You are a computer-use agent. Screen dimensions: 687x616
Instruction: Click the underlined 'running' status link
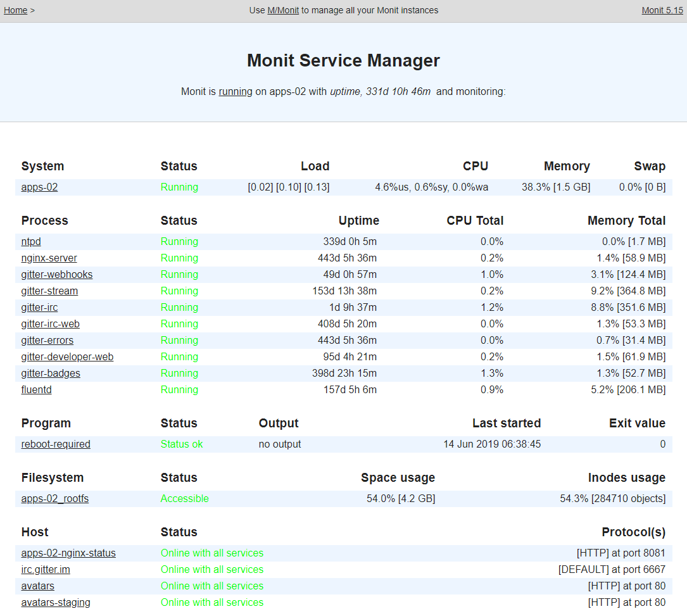click(x=236, y=91)
